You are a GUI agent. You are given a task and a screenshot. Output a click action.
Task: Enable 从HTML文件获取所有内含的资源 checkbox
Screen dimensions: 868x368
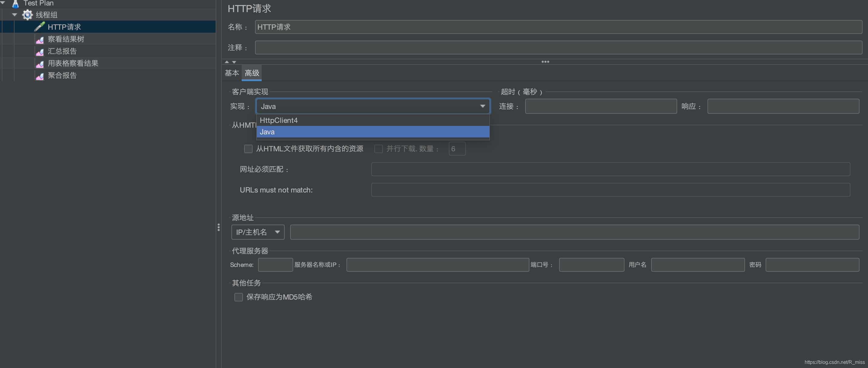248,149
